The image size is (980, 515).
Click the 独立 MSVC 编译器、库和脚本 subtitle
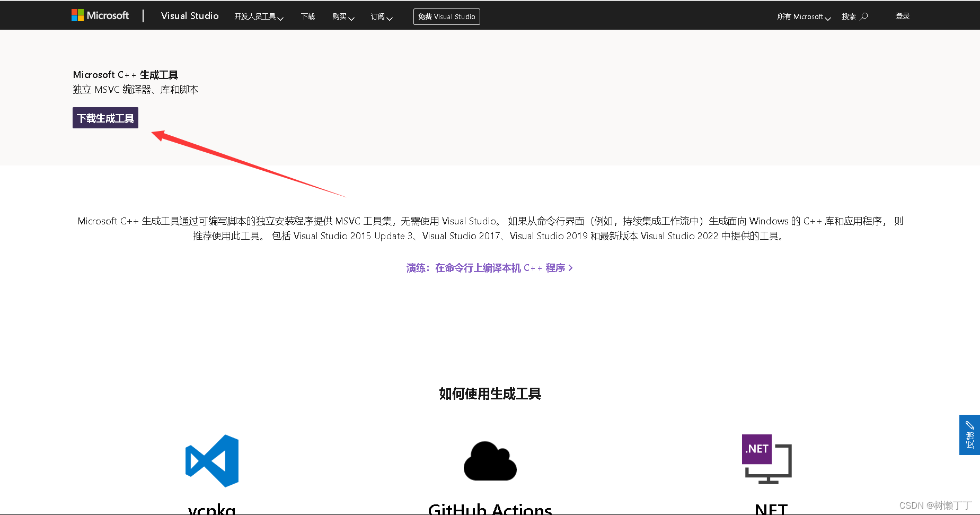point(136,90)
